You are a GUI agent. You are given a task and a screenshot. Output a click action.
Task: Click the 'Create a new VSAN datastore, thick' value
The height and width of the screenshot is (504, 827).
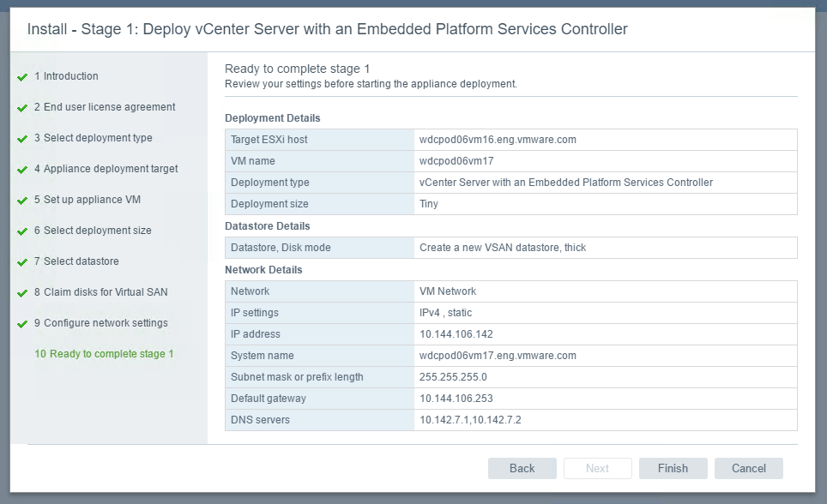coord(503,248)
